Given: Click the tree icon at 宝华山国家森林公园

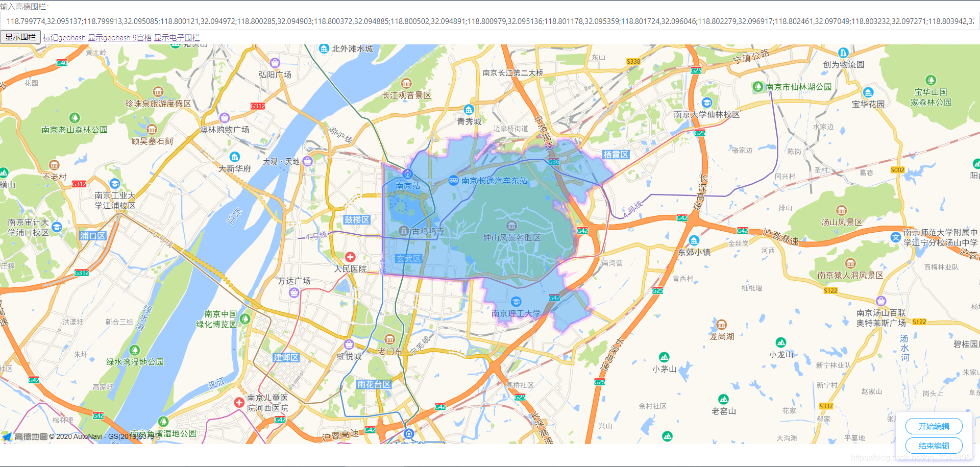Looking at the screenshot, I should (x=931, y=80).
